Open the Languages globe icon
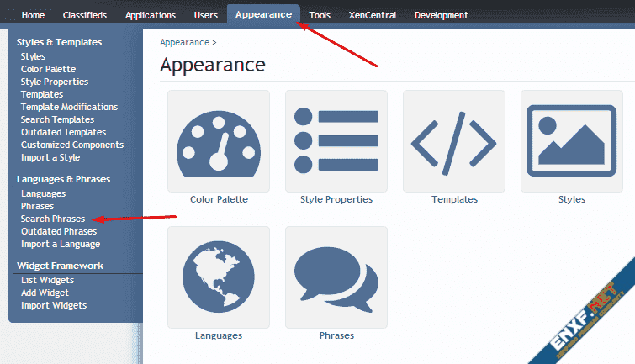 (x=219, y=277)
